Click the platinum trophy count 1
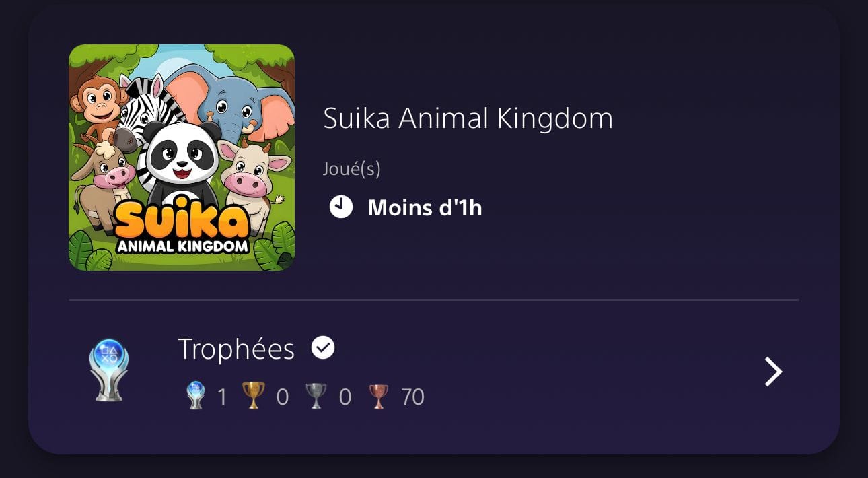 [222, 397]
